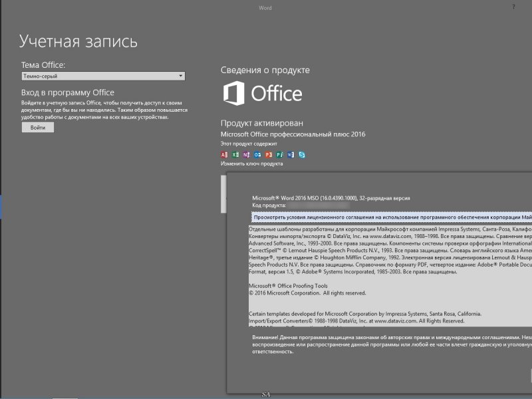Click the help question mark icon
The image size is (532, 399).
[x=513, y=7]
